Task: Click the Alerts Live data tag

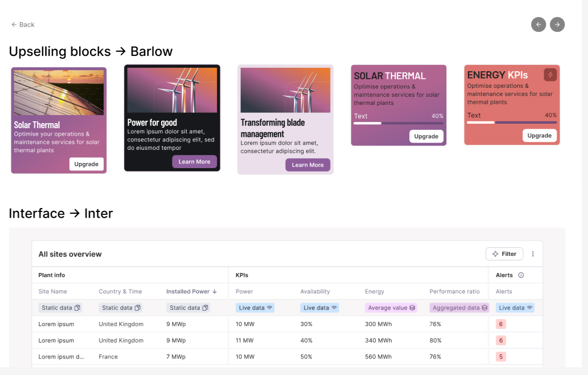Action: pos(515,308)
